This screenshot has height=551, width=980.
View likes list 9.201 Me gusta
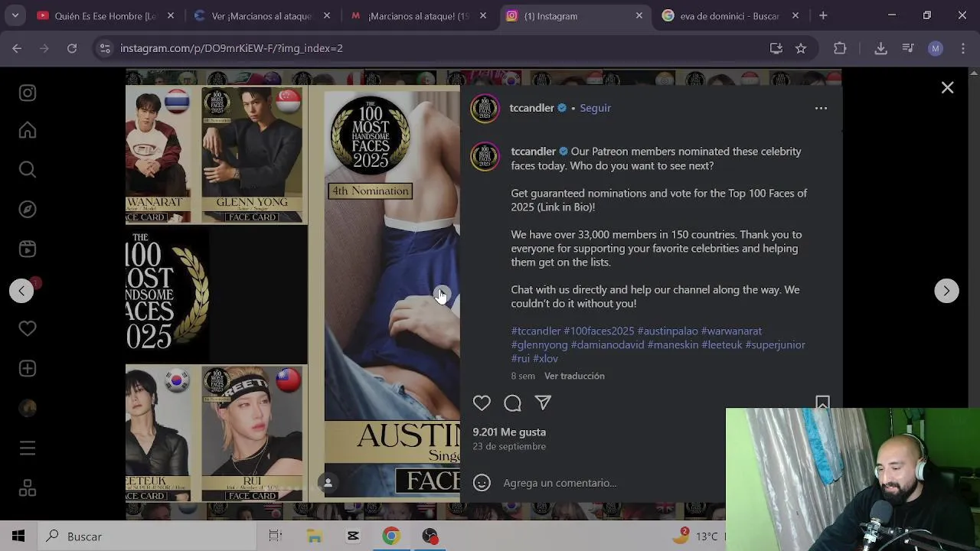pyautogui.click(x=509, y=432)
